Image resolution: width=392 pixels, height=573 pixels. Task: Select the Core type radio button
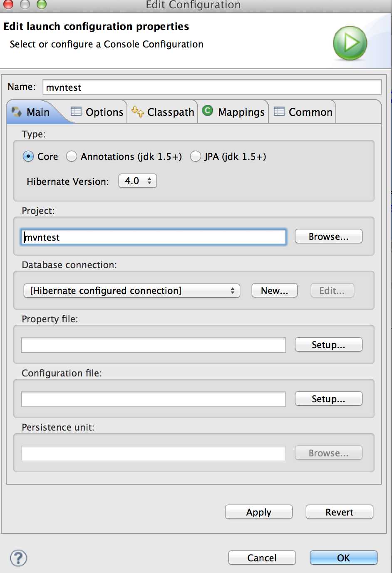coord(28,157)
